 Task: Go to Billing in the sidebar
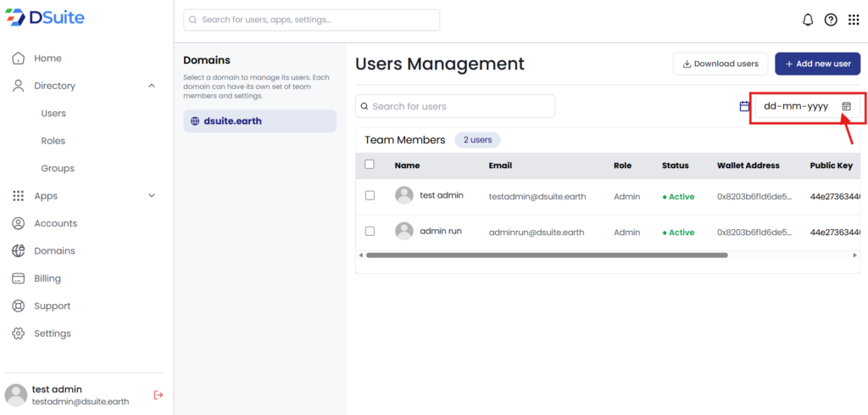click(47, 278)
